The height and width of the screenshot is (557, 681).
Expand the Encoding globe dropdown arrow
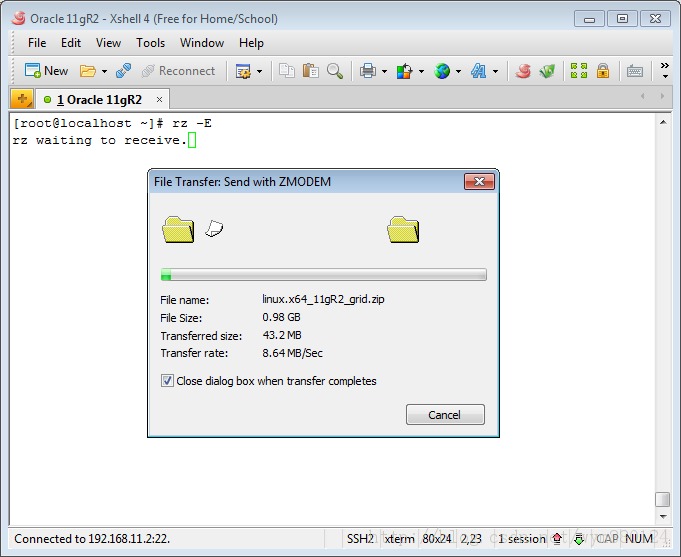[x=458, y=71]
